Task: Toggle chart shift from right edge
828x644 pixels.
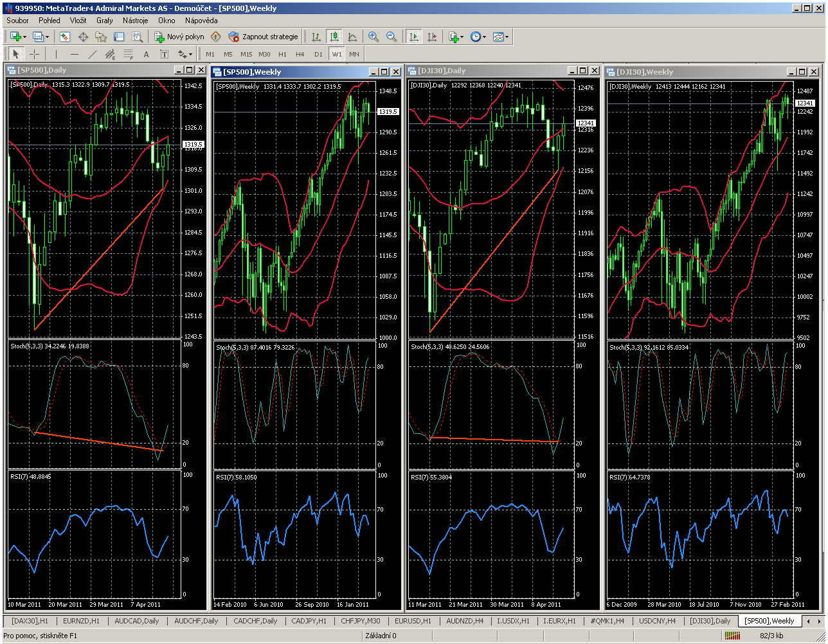Action: 431,37
